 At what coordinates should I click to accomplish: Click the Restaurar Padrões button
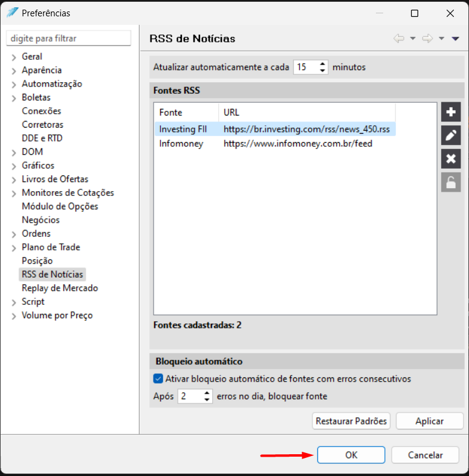(351, 421)
